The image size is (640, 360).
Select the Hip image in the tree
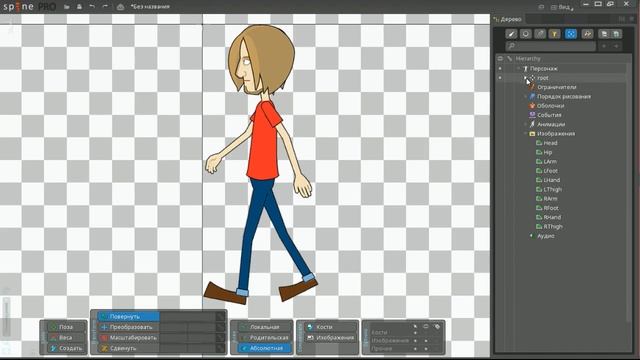click(548, 152)
